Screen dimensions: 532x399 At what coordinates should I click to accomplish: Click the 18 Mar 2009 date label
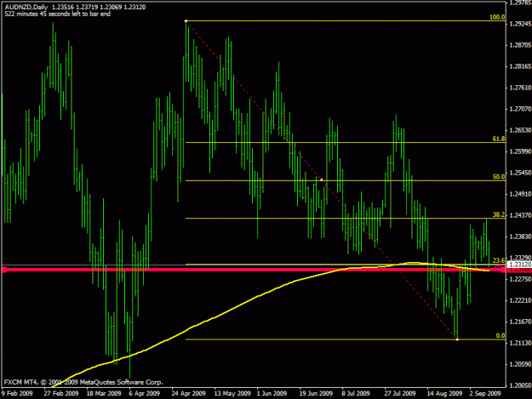click(104, 393)
